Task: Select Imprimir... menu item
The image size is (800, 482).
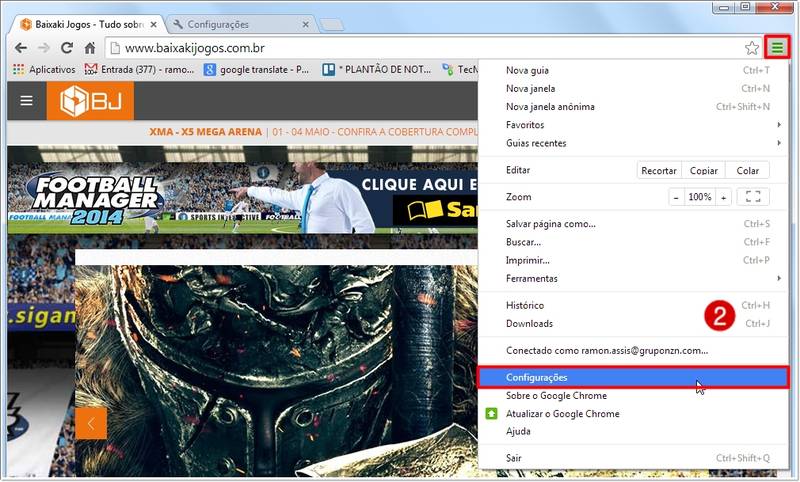Action: pos(633,260)
